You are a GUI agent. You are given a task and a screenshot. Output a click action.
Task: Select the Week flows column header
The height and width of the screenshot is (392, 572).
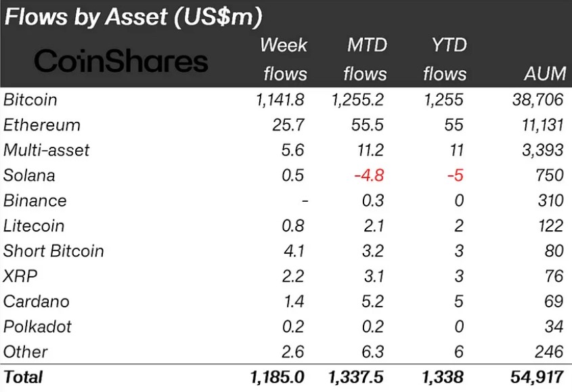coord(284,59)
